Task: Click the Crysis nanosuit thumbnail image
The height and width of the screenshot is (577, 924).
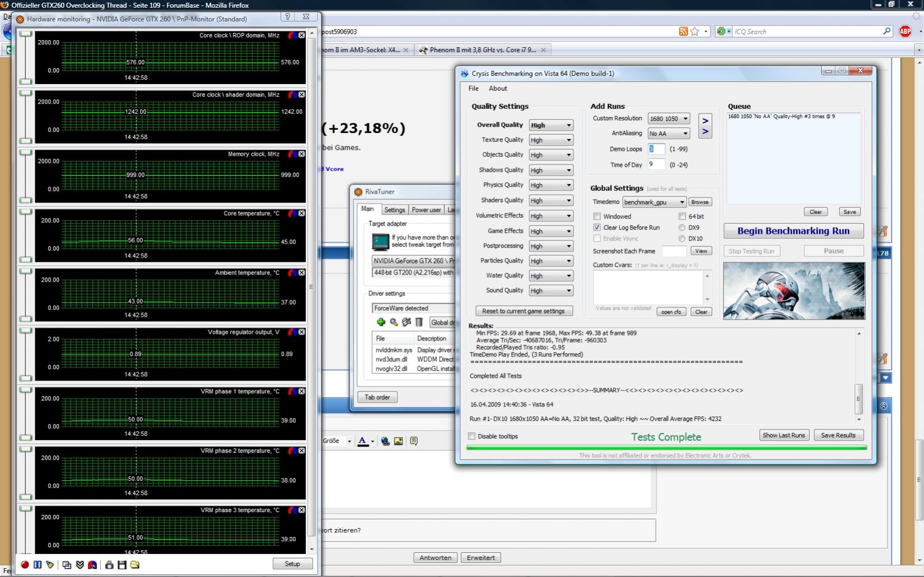Action: (794, 291)
